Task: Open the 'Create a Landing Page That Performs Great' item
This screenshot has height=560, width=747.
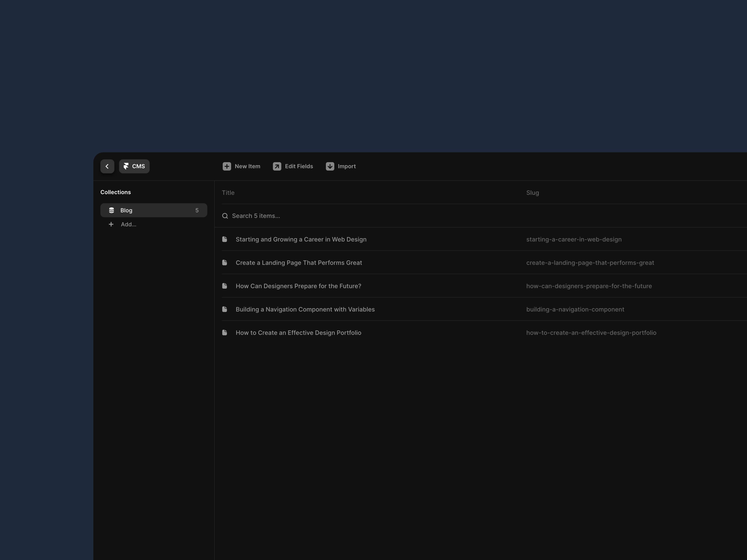Action: tap(299, 263)
